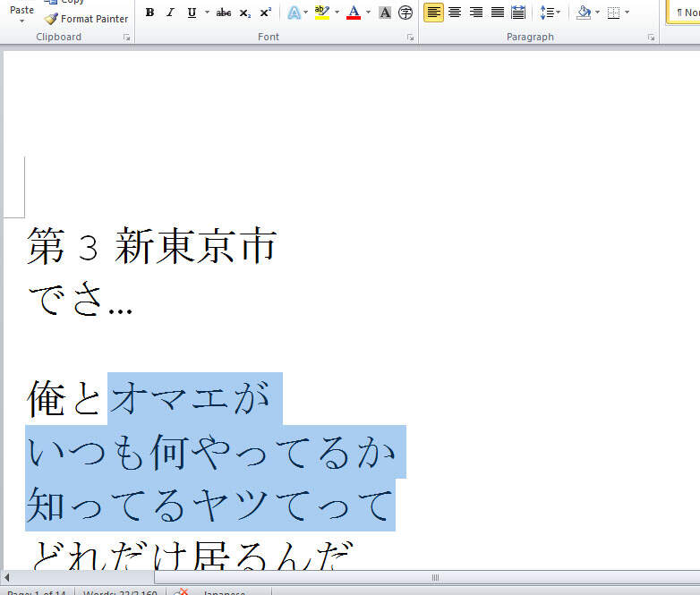Open the Paragraph dialog launcher
This screenshot has height=595, width=700.
tap(653, 38)
